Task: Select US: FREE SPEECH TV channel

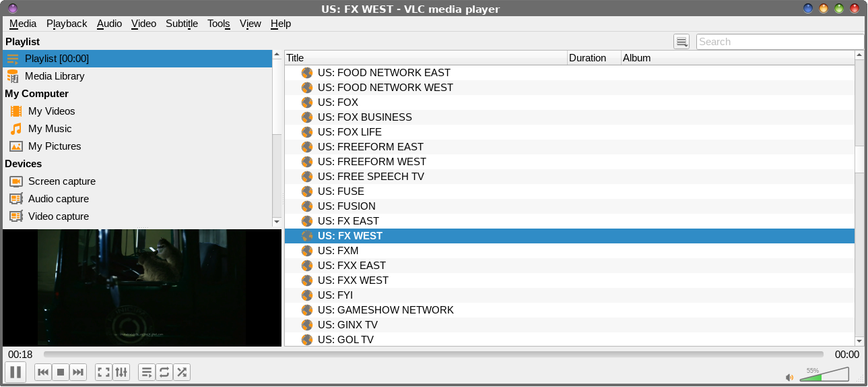Action: tap(570, 177)
